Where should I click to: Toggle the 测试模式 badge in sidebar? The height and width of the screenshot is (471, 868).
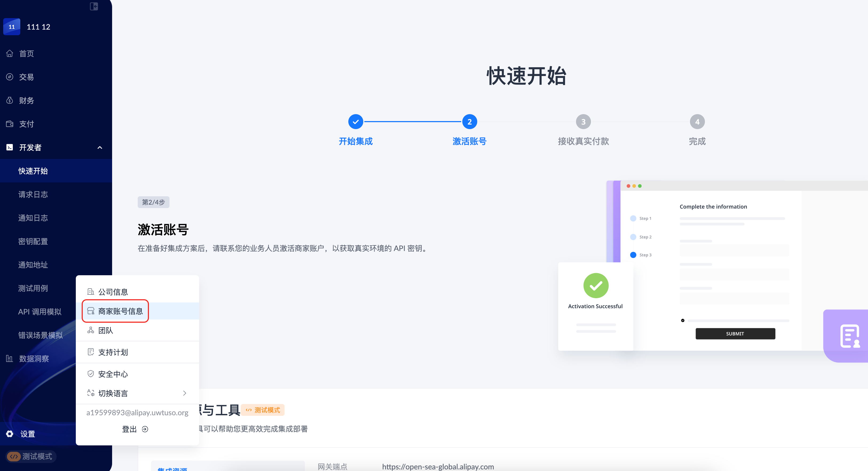pos(30,456)
